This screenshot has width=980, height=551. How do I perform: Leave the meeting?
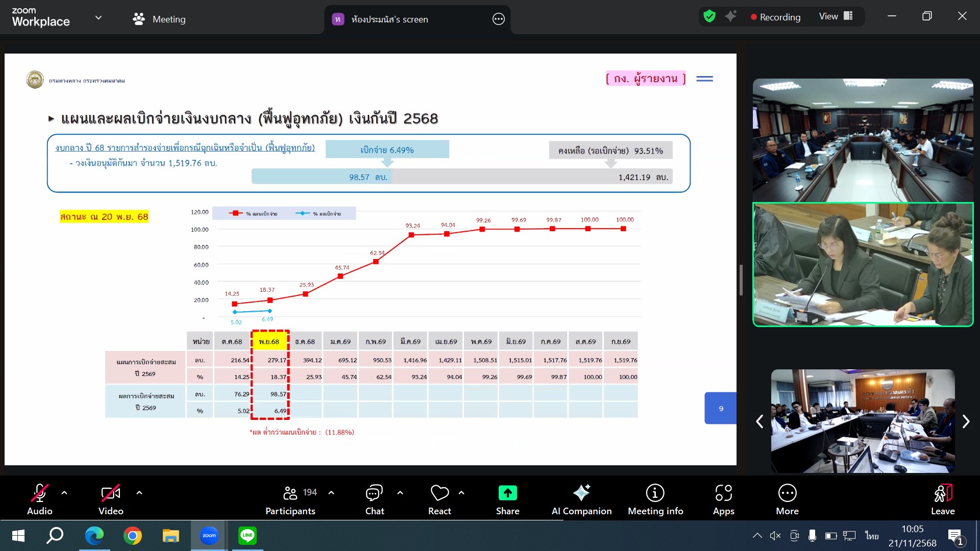click(x=942, y=499)
